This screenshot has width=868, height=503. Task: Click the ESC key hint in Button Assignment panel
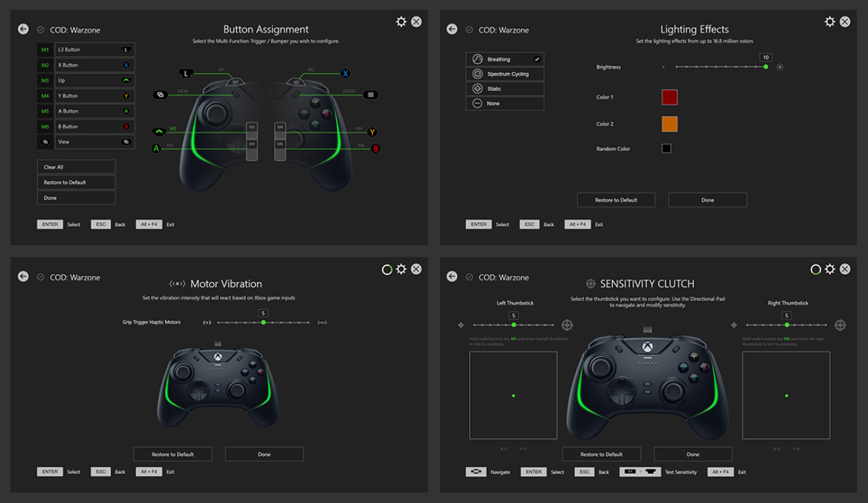(101, 225)
